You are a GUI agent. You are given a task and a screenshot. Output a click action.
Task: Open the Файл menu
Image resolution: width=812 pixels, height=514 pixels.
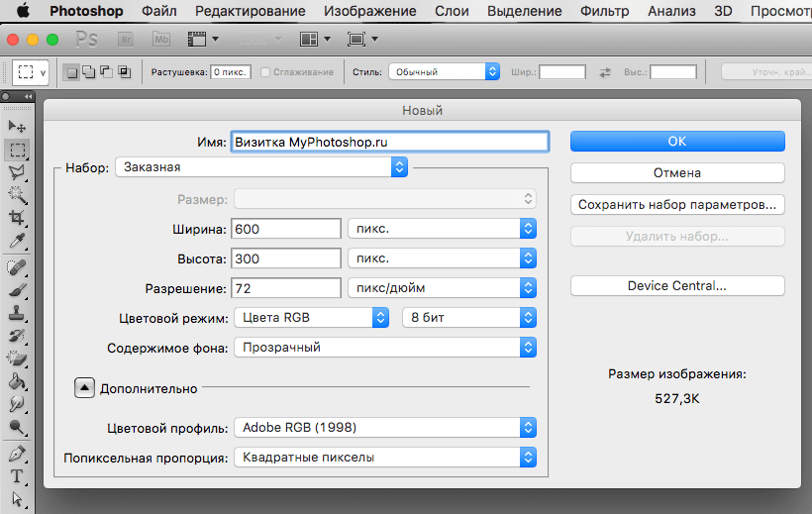click(x=158, y=12)
